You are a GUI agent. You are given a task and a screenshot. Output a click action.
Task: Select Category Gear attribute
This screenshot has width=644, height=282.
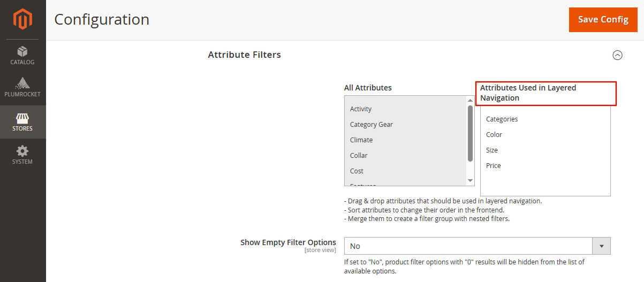click(x=372, y=125)
